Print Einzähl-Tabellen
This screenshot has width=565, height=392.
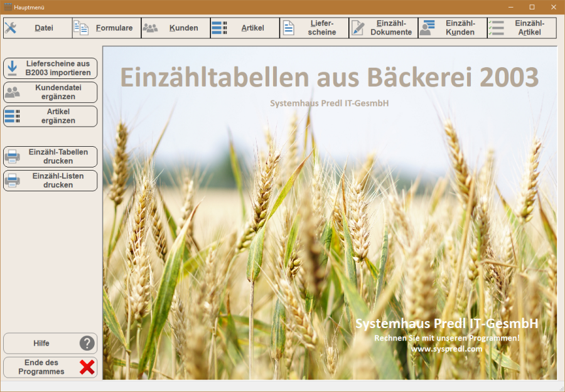pyautogui.click(x=50, y=157)
